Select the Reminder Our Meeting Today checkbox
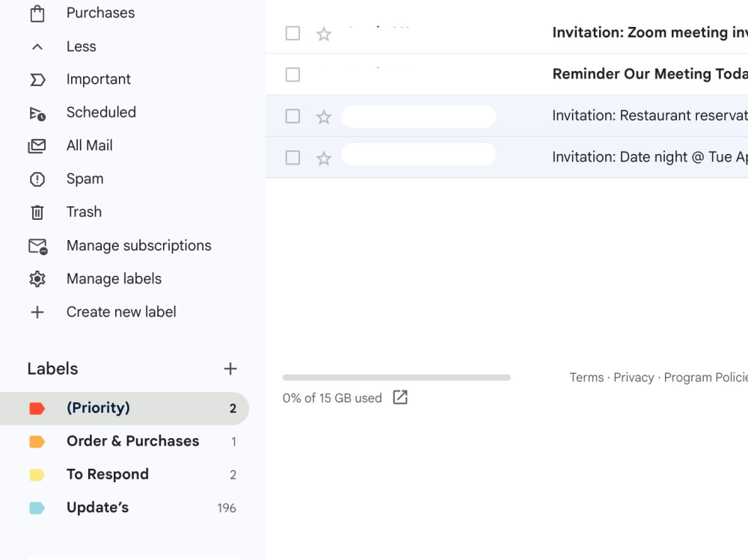This screenshot has width=748, height=560. (292, 75)
